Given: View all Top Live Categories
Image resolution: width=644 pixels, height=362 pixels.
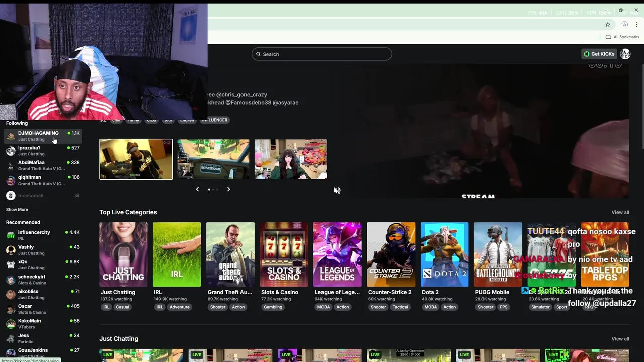Looking at the screenshot, I should (x=620, y=212).
